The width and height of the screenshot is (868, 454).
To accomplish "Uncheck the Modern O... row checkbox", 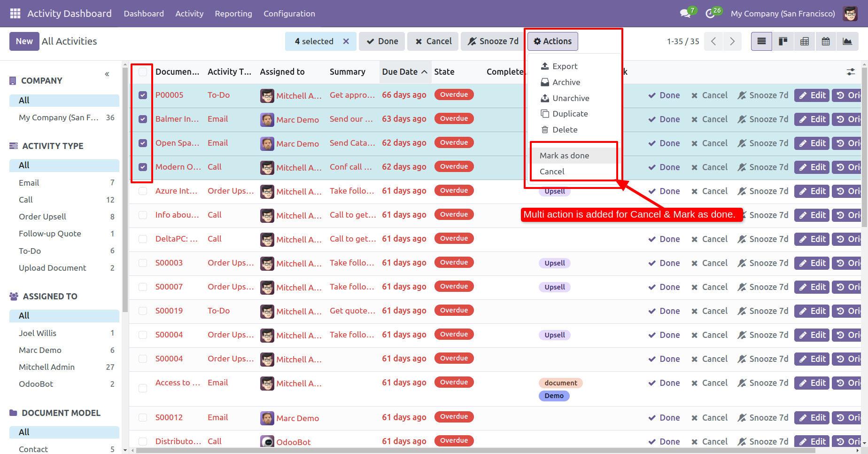I will point(143,167).
